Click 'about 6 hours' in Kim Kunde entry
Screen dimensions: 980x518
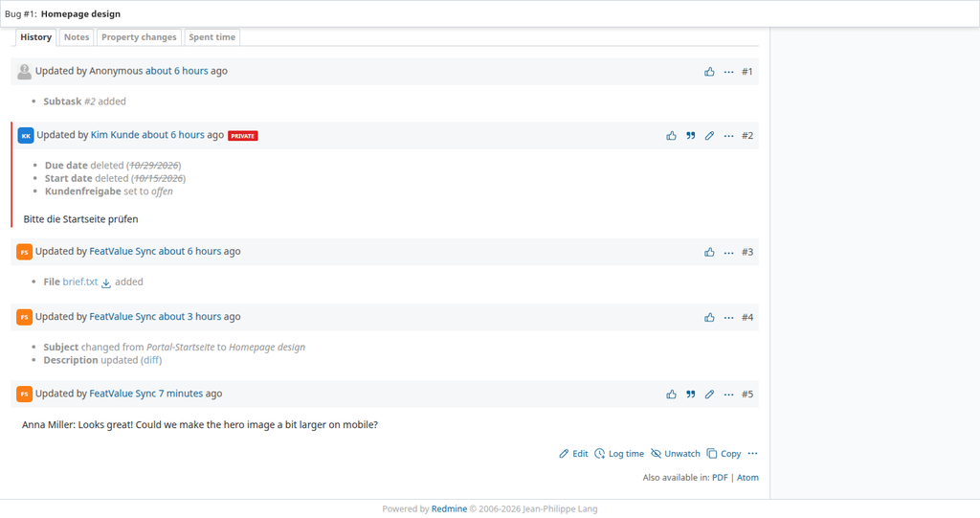click(173, 134)
